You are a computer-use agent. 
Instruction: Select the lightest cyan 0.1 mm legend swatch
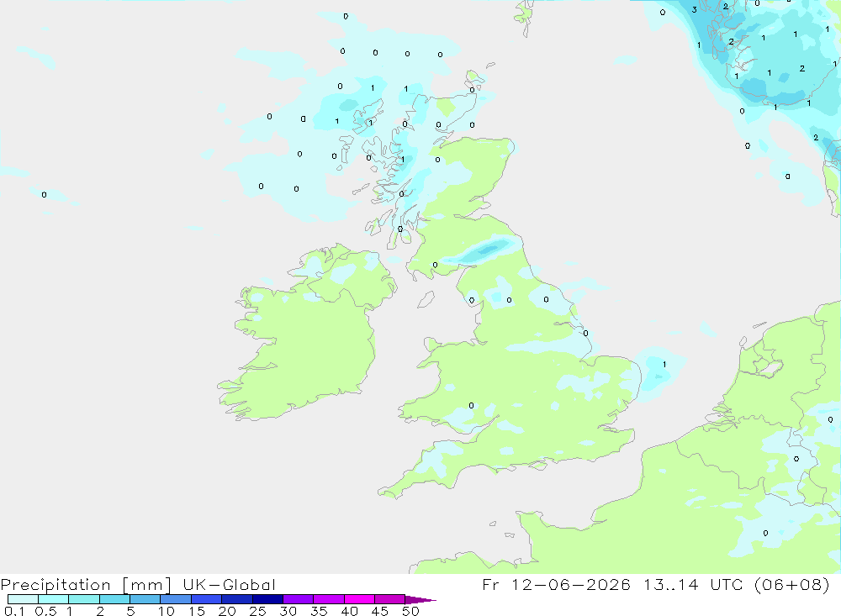pos(23,599)
